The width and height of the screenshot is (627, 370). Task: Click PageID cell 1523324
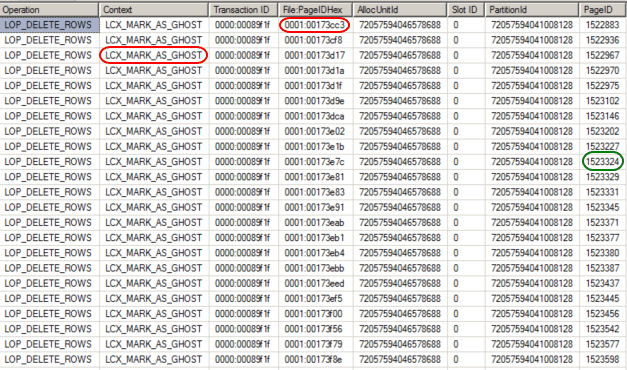pyautogui.click(x=603, y=162)
